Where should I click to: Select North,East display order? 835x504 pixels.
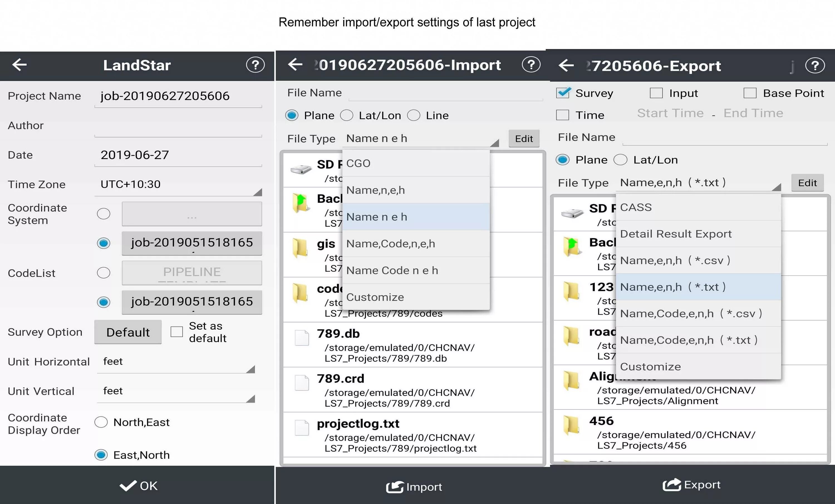[x=101, y=422]
